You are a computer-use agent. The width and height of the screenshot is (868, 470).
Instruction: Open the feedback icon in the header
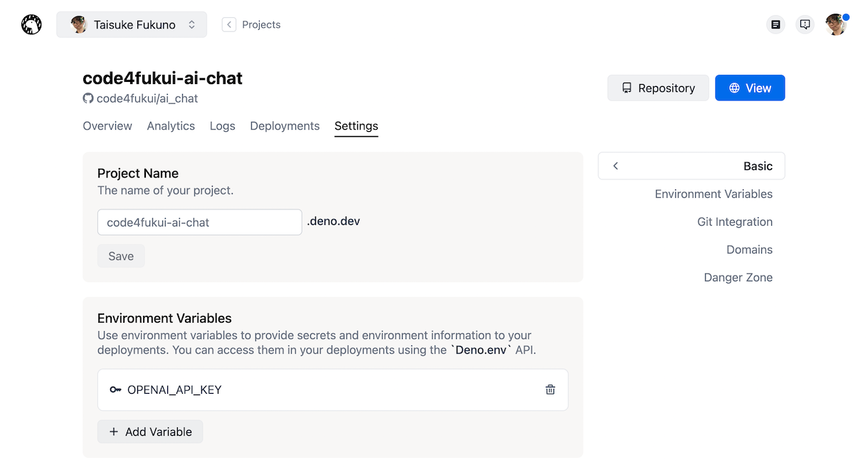pos(805,23)
